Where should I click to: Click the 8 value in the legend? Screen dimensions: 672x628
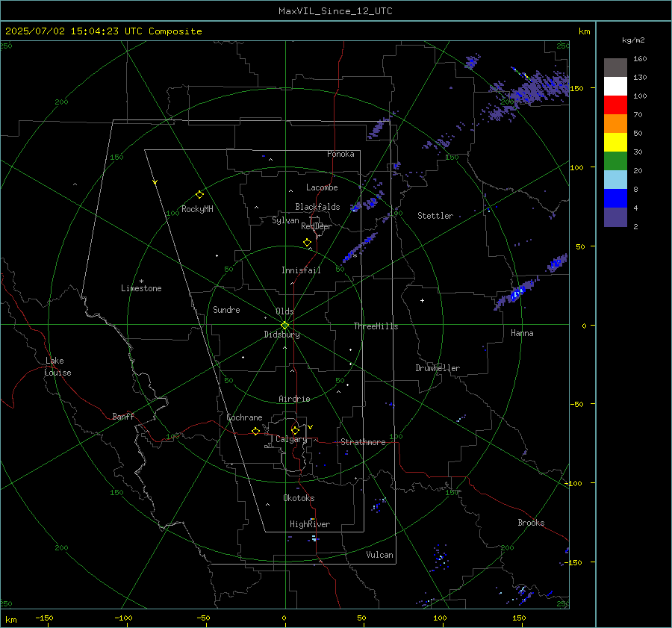click(635, 190)
